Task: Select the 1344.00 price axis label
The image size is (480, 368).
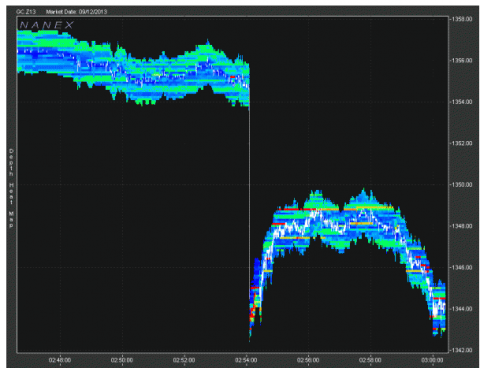Action: [x=462, y=309]
